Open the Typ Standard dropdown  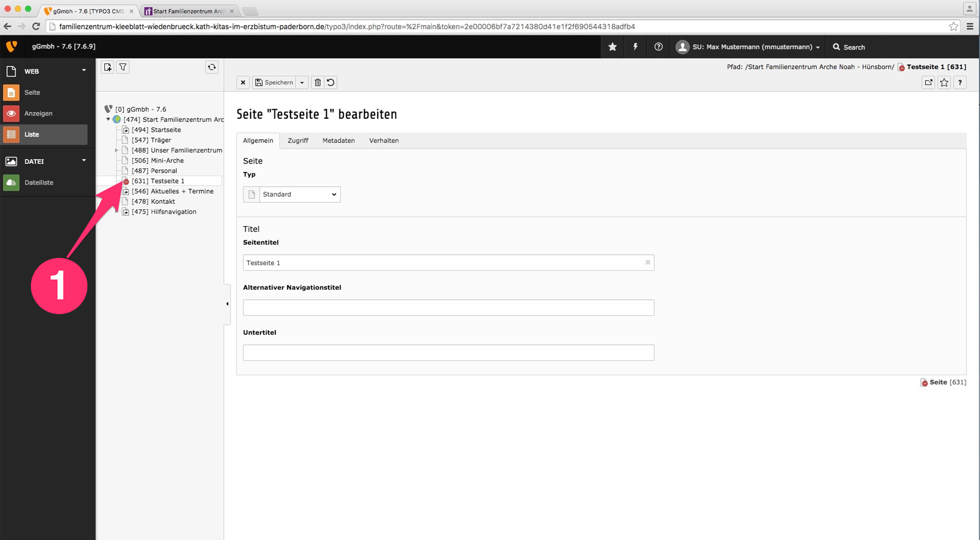(x=300, y=194)
